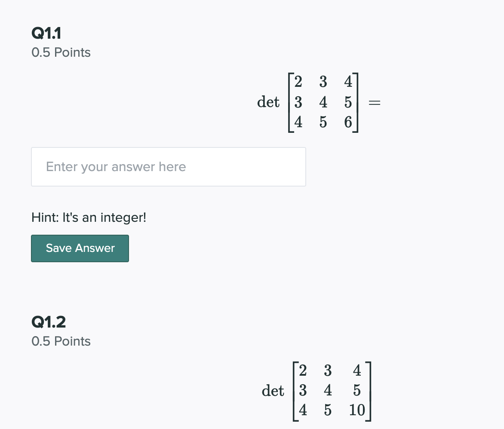Click the determinant matrix in Q1.1

[x=323, y=102]
